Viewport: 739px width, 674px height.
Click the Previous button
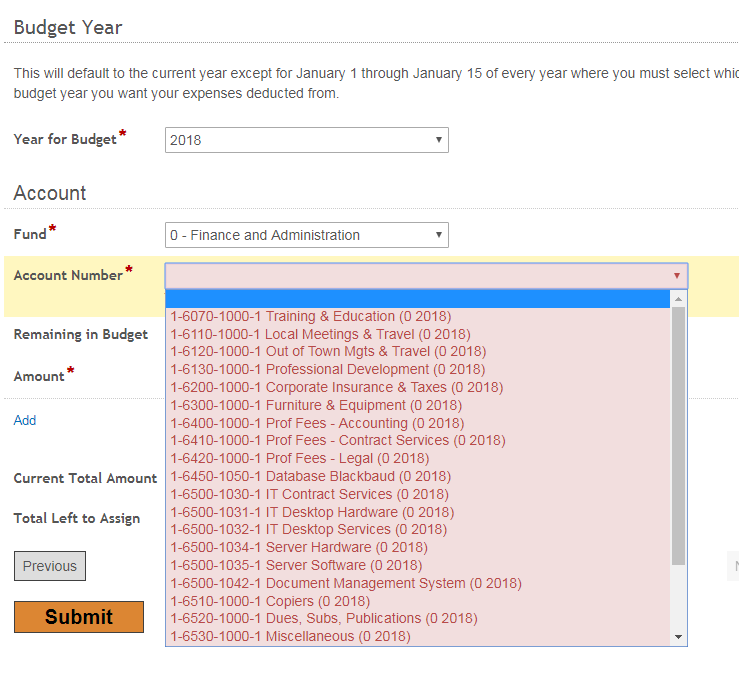point(50,566)
